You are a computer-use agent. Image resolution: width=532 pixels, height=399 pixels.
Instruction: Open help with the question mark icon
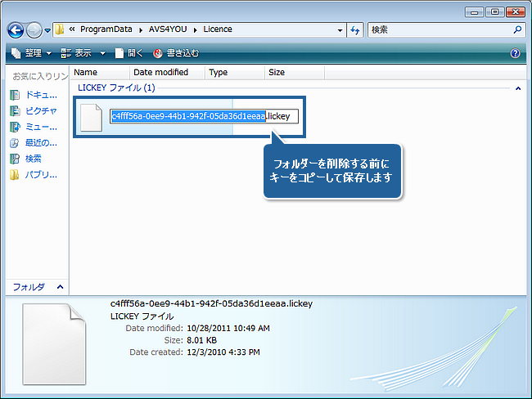(x=515, y=53)
